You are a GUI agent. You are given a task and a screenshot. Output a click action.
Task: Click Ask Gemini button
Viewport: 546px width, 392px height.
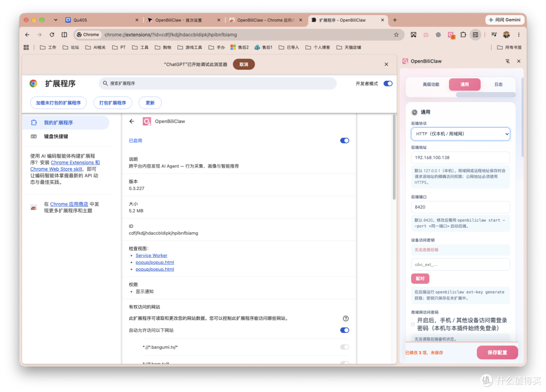pyautogui.click(x=505, y=20)
